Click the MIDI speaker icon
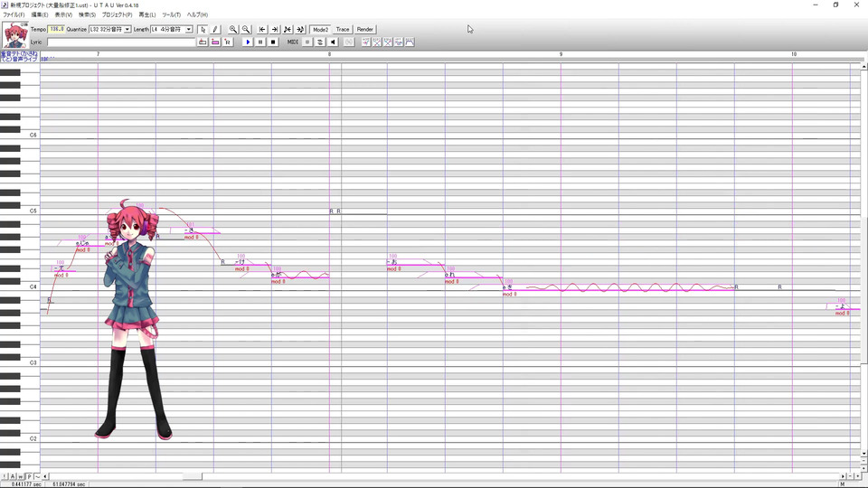868x488 pixels. click(x=333, y=42)
